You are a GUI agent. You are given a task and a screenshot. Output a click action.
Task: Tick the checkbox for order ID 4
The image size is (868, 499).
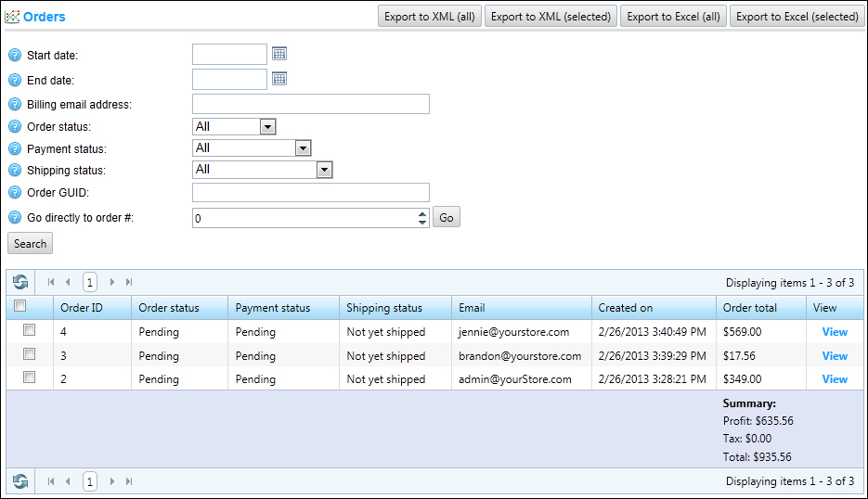tap(29, 330)
